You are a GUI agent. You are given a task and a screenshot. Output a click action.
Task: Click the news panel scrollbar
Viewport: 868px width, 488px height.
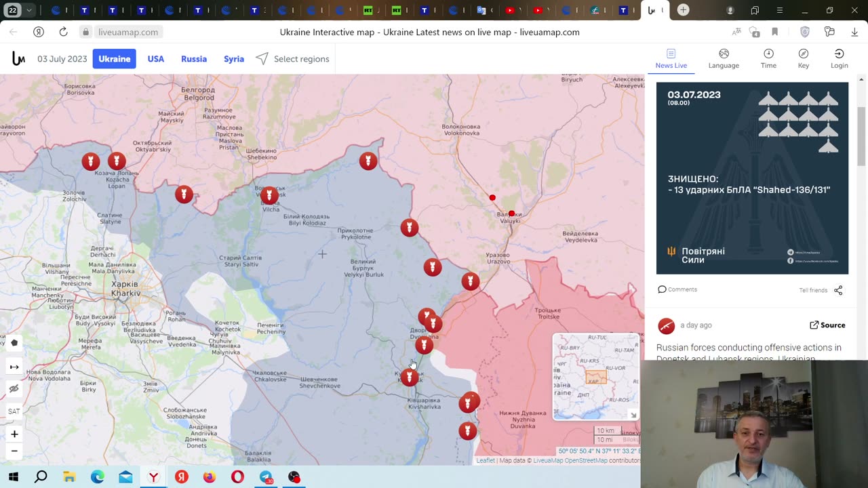point(862,136)
